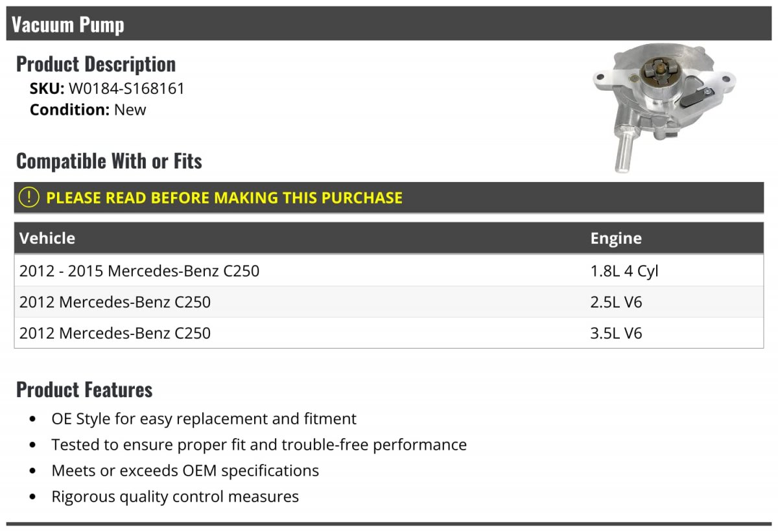Click the SKU W0184-S168161 text
This screenshot has height=532, width=778.
coord(108,89)
